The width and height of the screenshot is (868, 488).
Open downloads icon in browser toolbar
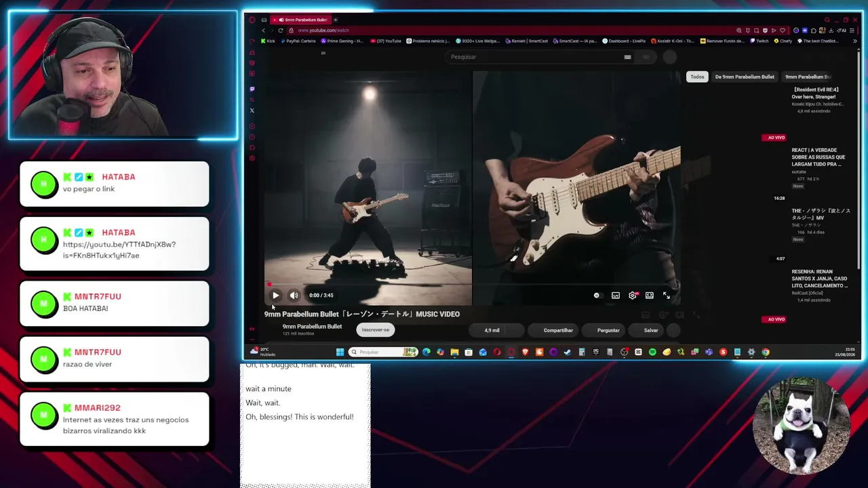click(x=831, y=30)
